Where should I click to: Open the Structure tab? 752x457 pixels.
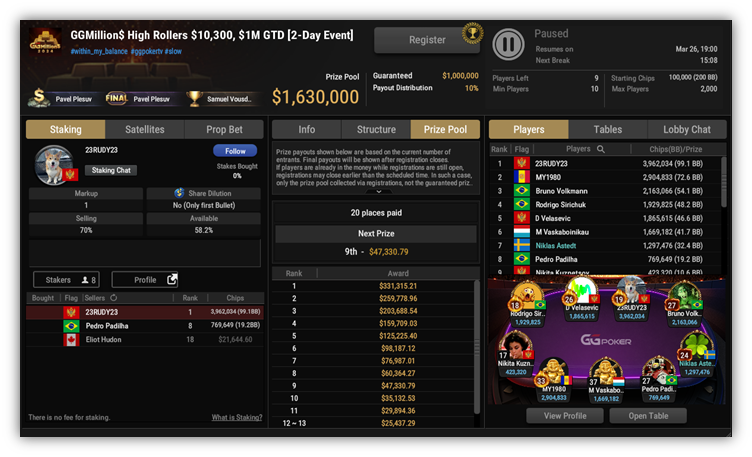(x=376, y=129)
